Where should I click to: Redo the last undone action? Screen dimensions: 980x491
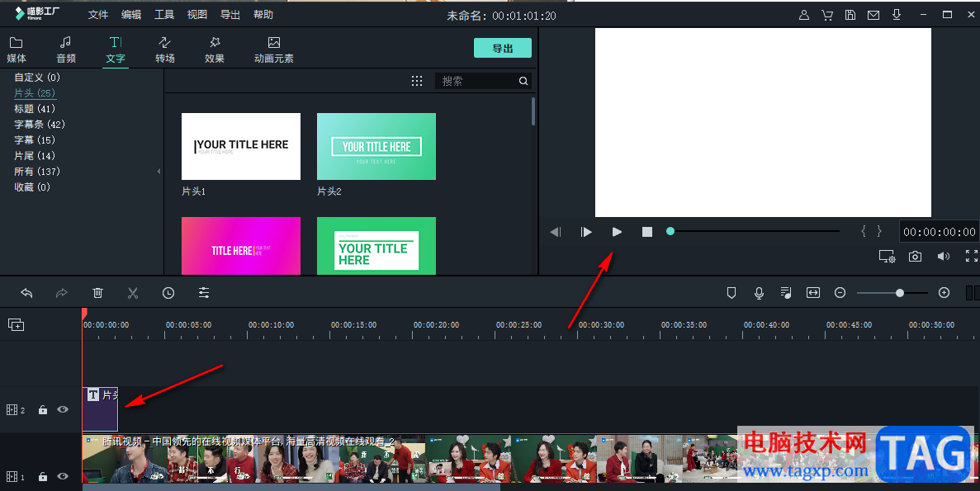pyautogui.click(x=61, y=292)
